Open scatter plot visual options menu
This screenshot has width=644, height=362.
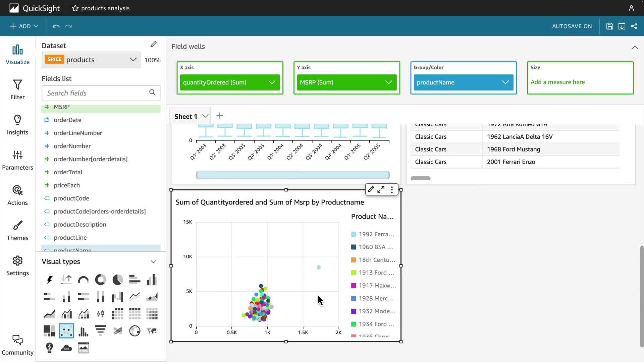(x=392, y=190)
